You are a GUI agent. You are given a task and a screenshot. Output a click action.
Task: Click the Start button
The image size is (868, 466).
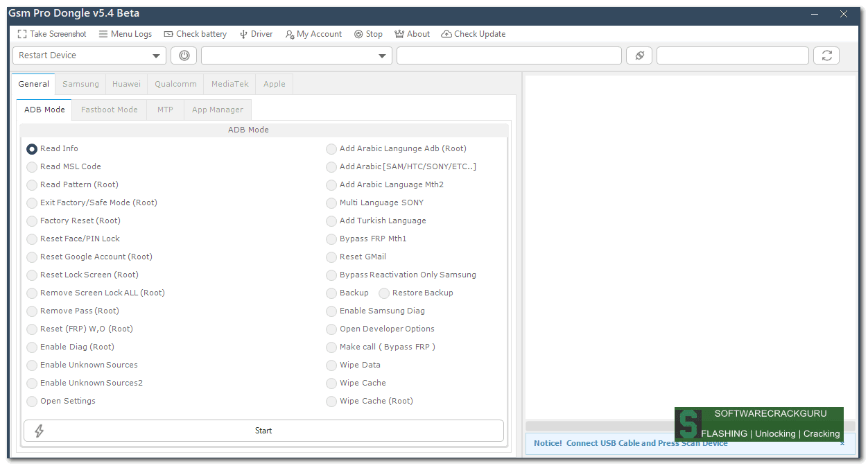[x=263, y=431]
